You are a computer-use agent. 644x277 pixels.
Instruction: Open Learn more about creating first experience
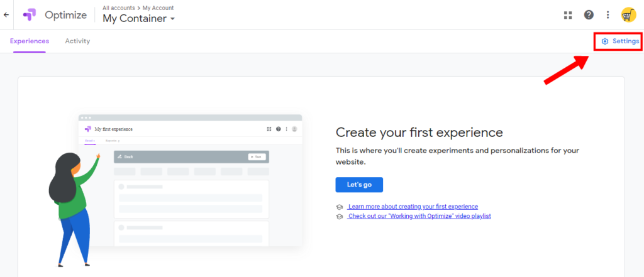pos(413,207)
